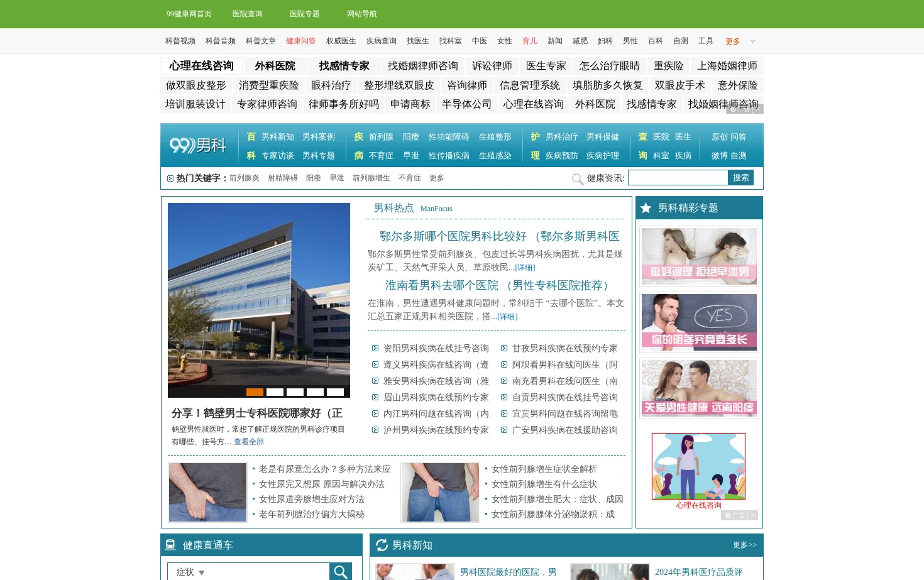Open 资阳男科疾病在线挂号咨询 list item
Screen dimensions: 924x580
pyautogui.click(x=436, y=348)
